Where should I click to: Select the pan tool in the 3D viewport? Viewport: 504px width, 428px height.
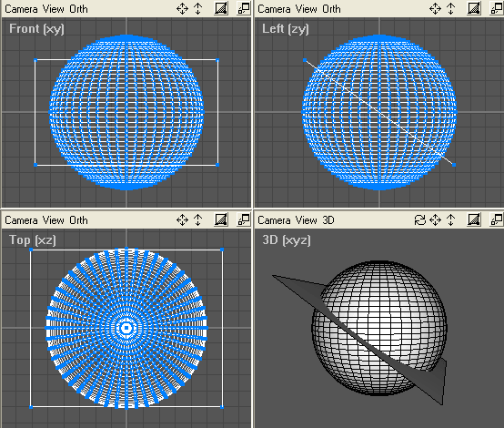click(435, 220)
